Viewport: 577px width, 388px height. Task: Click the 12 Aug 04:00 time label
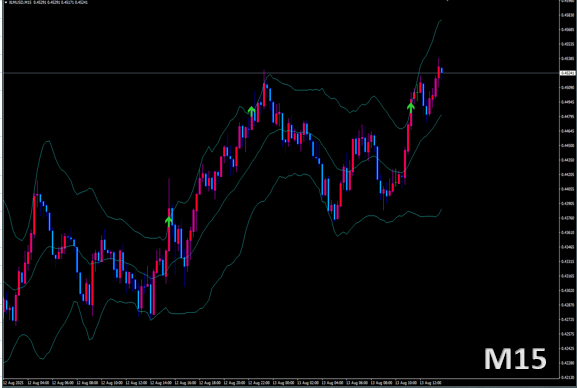click(38, 383)
